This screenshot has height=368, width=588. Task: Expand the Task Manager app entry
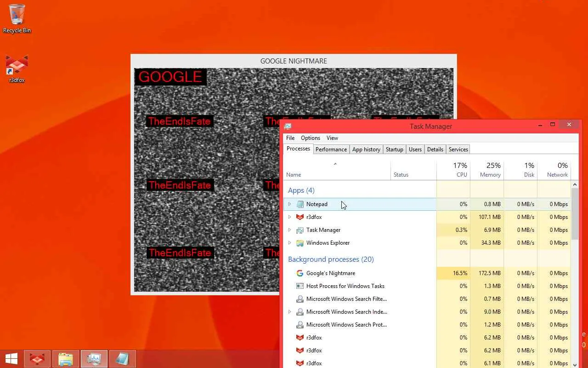click(x=289, y=230)
